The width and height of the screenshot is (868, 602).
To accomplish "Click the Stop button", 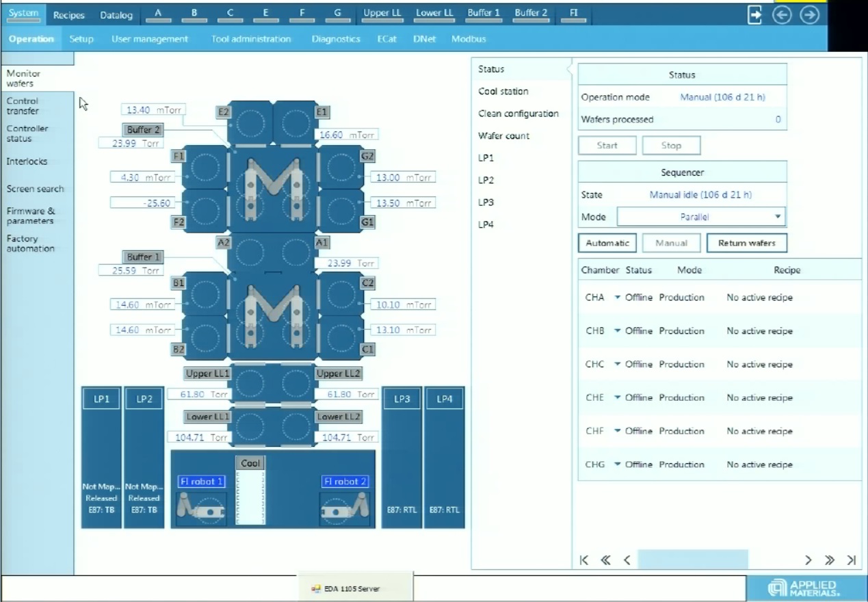I will coord(671,145).
